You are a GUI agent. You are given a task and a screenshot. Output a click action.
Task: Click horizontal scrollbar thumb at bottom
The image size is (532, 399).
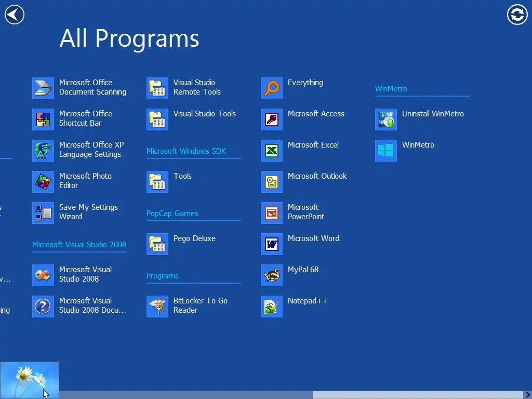[418, 395]
